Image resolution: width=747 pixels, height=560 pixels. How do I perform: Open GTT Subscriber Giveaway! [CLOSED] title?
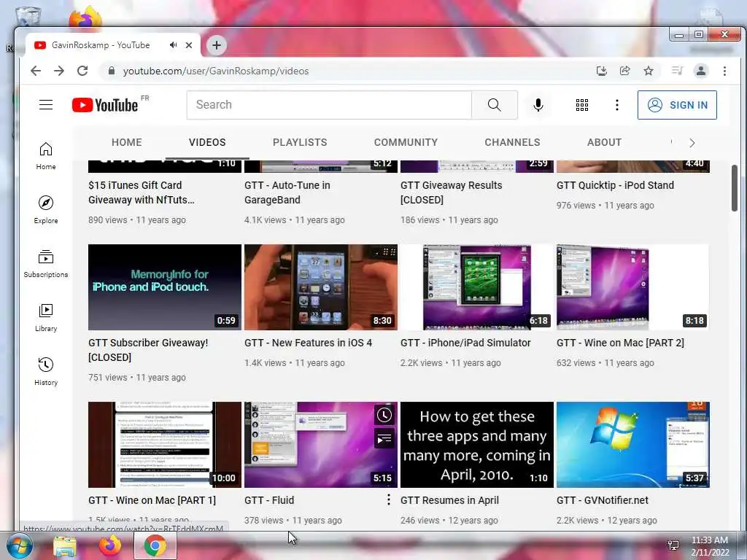coord(148,350)
